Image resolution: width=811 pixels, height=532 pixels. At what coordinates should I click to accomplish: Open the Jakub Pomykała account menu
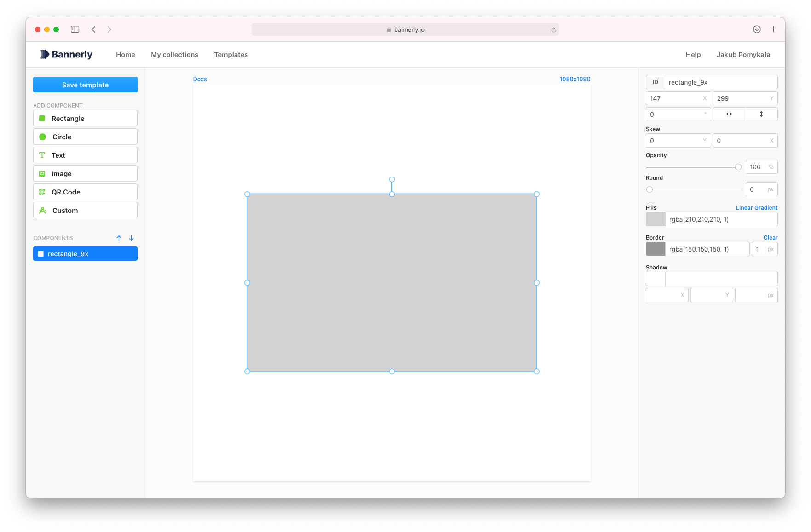[743, 55]
